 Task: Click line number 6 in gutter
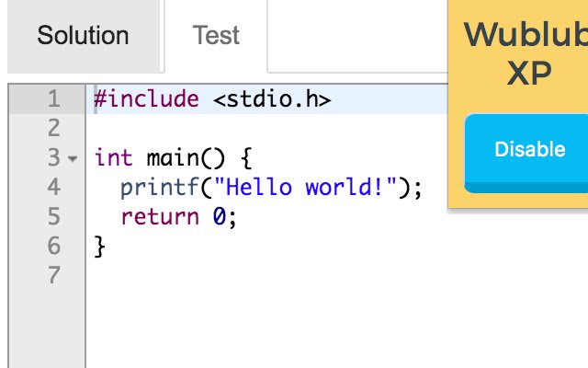(53, 246)
